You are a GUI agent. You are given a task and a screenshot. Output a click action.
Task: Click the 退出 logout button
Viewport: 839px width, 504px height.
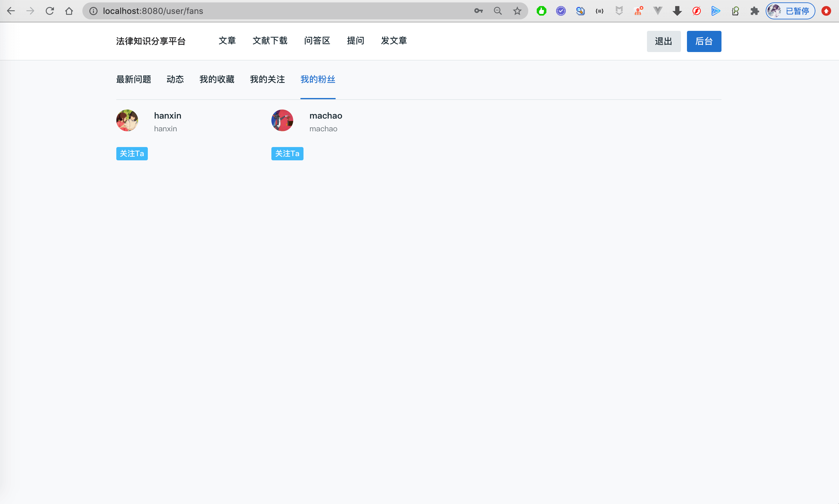click(663, 41)
